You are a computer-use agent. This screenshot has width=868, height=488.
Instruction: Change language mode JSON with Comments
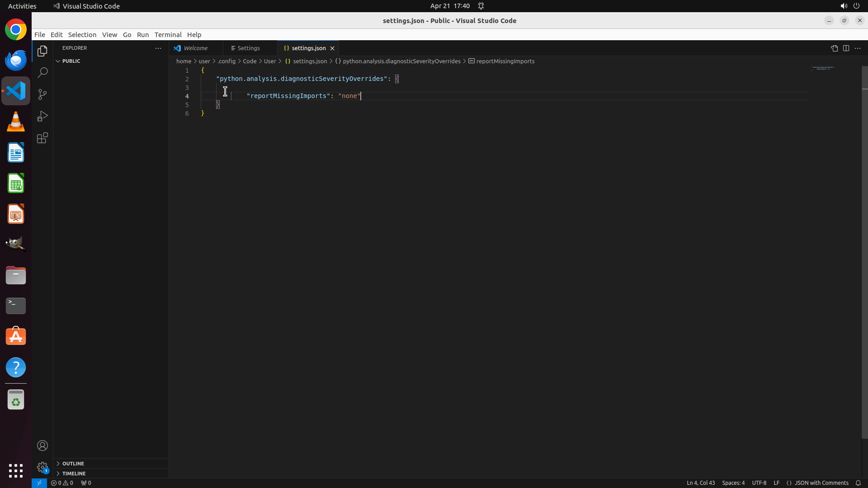click(x=821, y=483)
